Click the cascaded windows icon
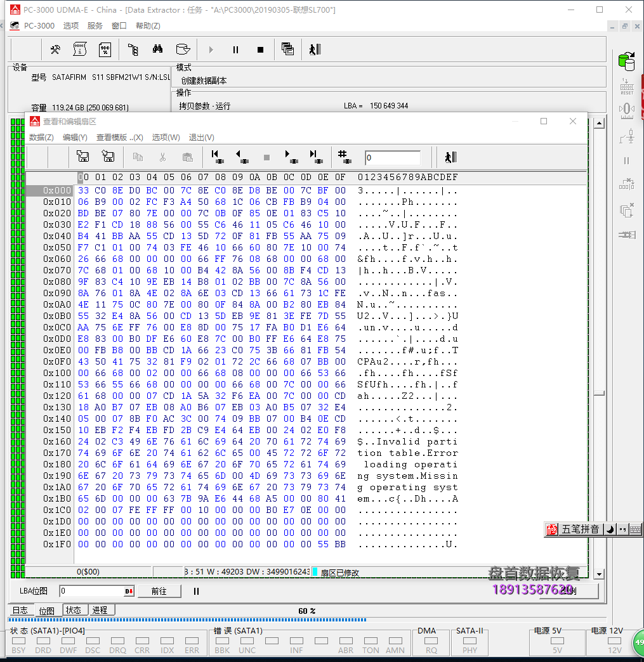The width and height of the screenshot is (644, 662). pyautogui.click(x=287, y=49)
